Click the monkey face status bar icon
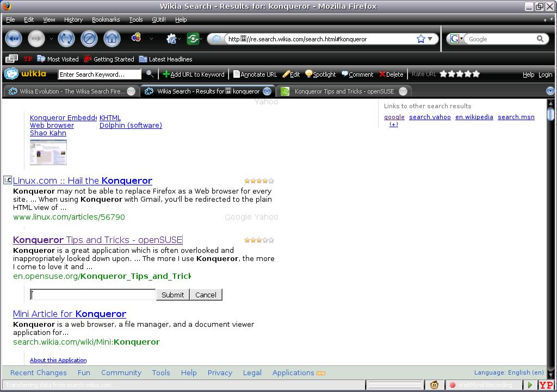This screenshot has height=392, width=557. 434,385
